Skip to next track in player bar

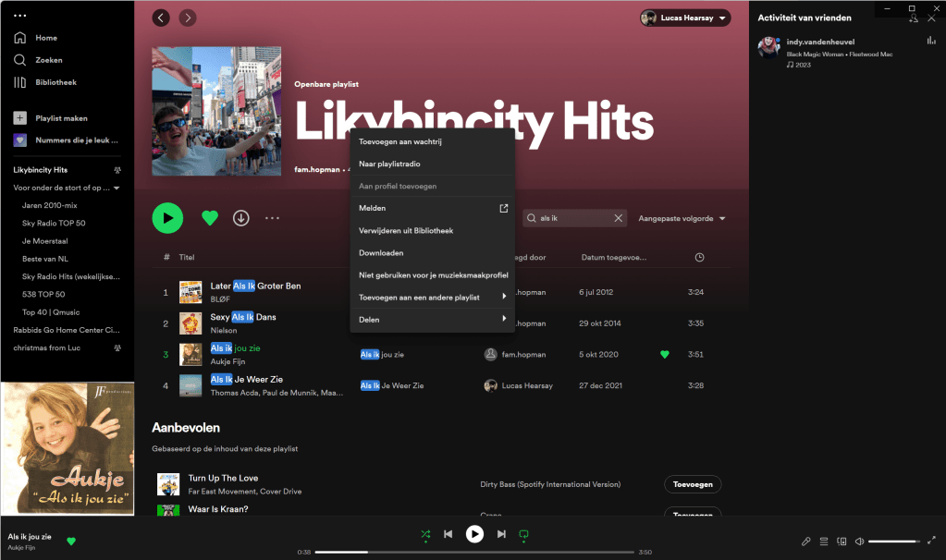click(x=501, y=534)
